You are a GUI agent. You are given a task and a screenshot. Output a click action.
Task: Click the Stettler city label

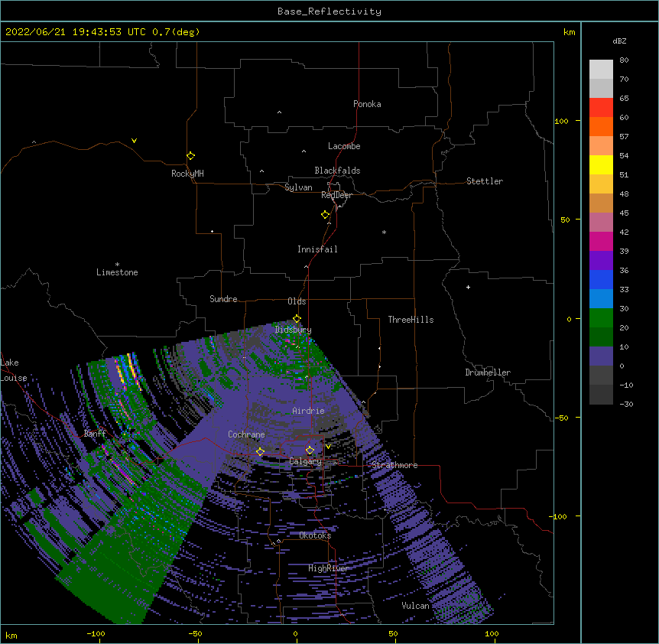tap(485, 181)
